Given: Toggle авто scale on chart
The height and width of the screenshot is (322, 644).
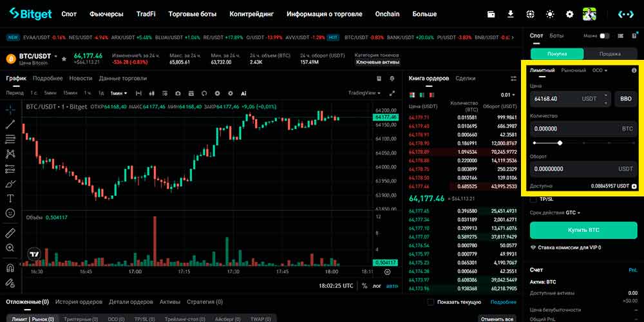Looking at the screenshot, I should coord(392,286).
